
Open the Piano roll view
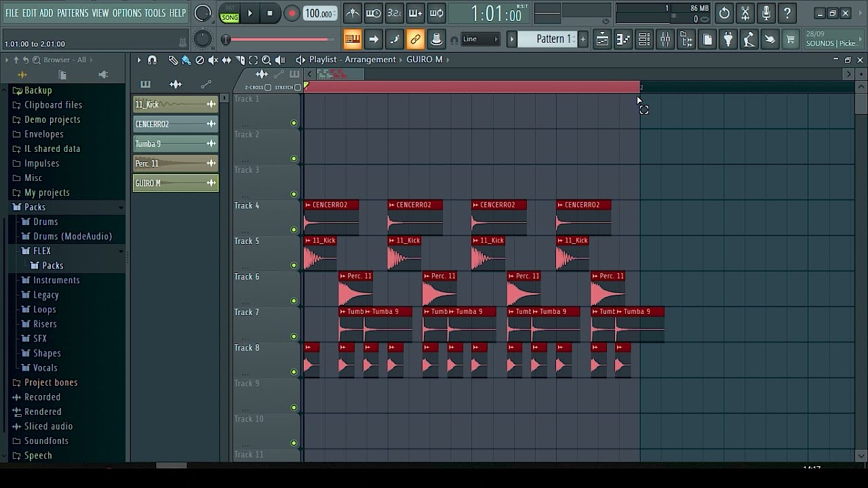[623, 40]
